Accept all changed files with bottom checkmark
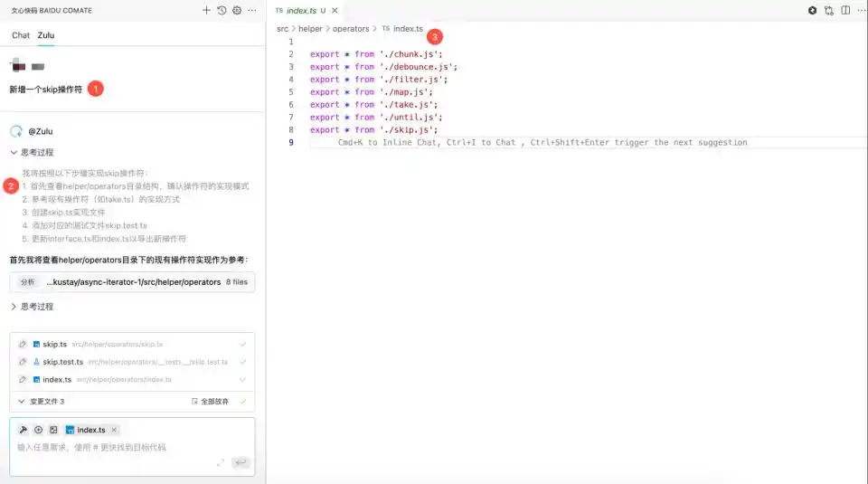Image resolution: width=868 pixels, height=484 pixels. click(242, 402)
